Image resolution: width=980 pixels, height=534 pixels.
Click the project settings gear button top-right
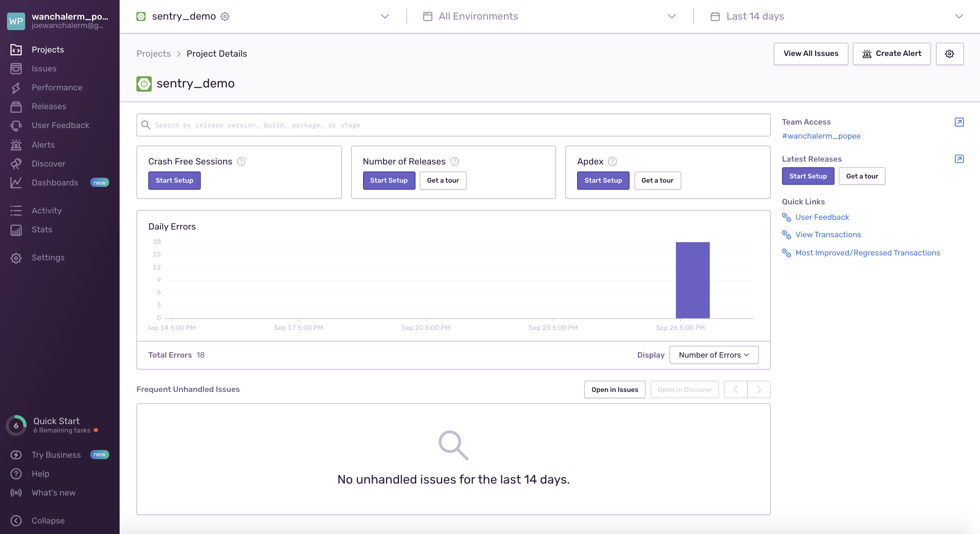pyautogui.click(x=949, y=54)
